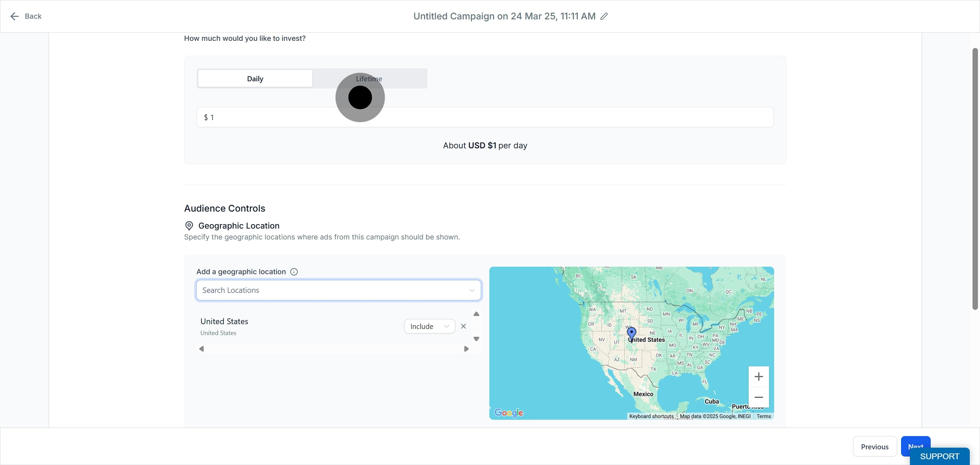This screenshot has width=980, height=465.
Task: Click the page vertical scrollbar
Action: pyautogui.click(x=975, y=179)
